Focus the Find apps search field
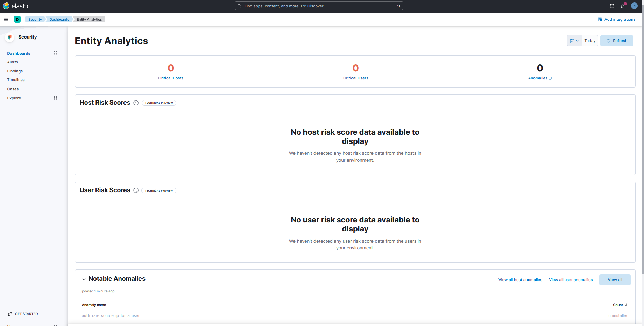This screenshot has width=644, height=326. pyautogui.click(x=319, y=6)
